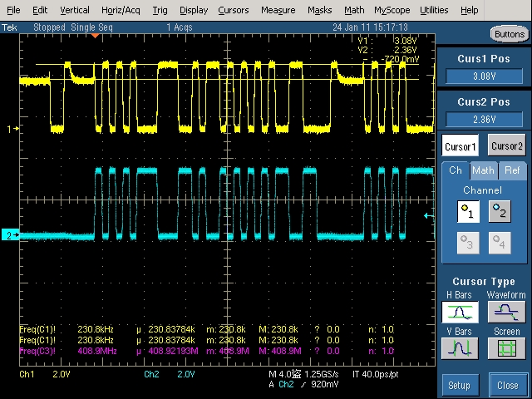This screenshot has height=399, width=532.
Task: Open the Measure menu
Action: tap(278, 10)
